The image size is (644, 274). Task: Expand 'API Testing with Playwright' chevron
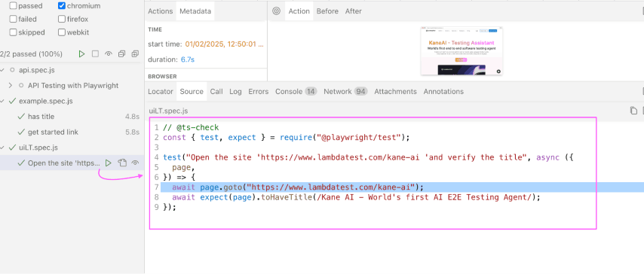pos(11,86)
